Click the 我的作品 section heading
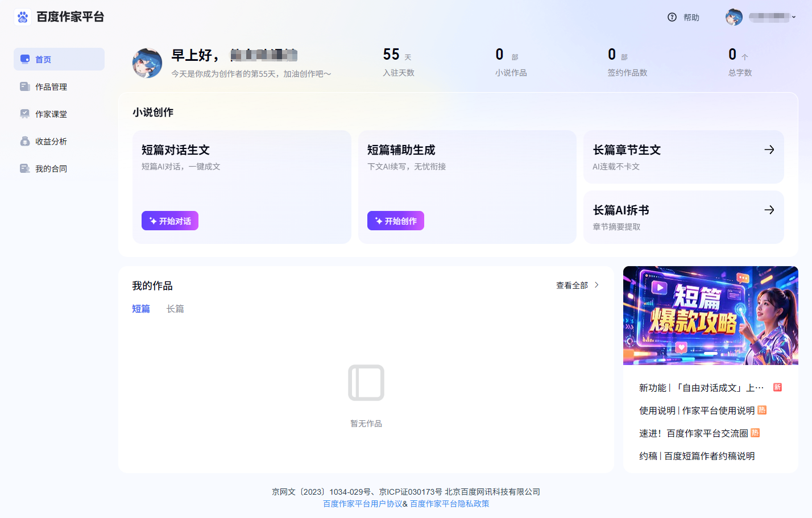The height and width of the screenshot is (518, 812). pyautogui.click(x=152, y=286)
